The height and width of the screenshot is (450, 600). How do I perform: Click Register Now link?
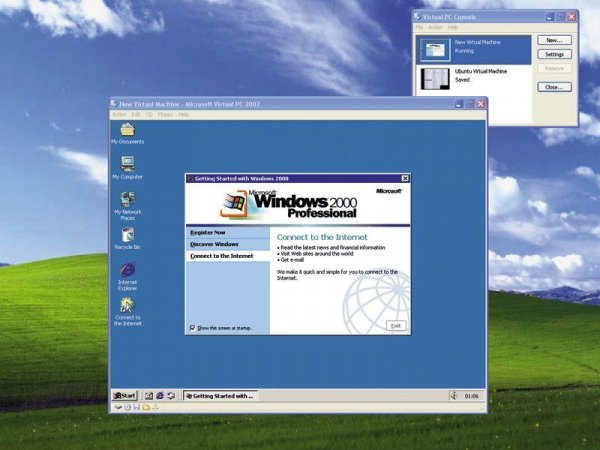(208, 233)
